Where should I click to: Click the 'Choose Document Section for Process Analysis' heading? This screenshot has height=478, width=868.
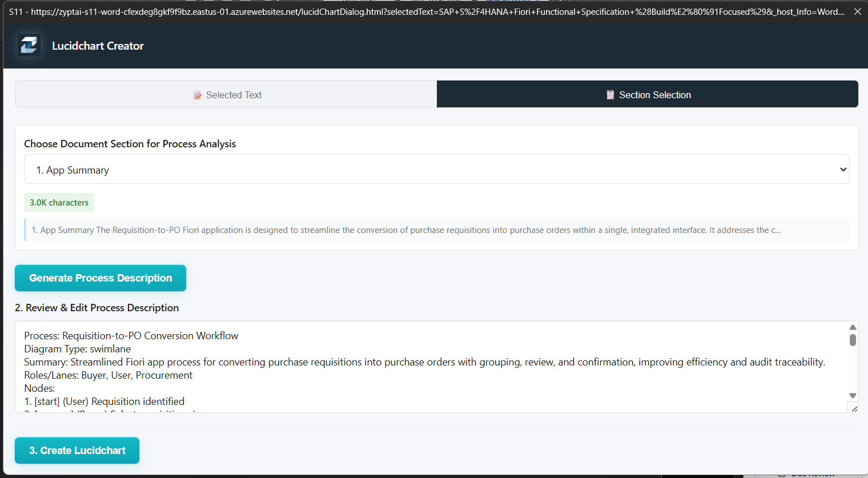click(130, 144)
